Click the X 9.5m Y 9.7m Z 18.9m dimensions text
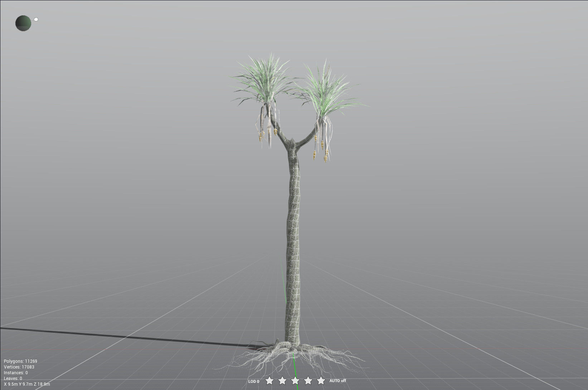Screen dimensions: 588x390 (27, 384)
